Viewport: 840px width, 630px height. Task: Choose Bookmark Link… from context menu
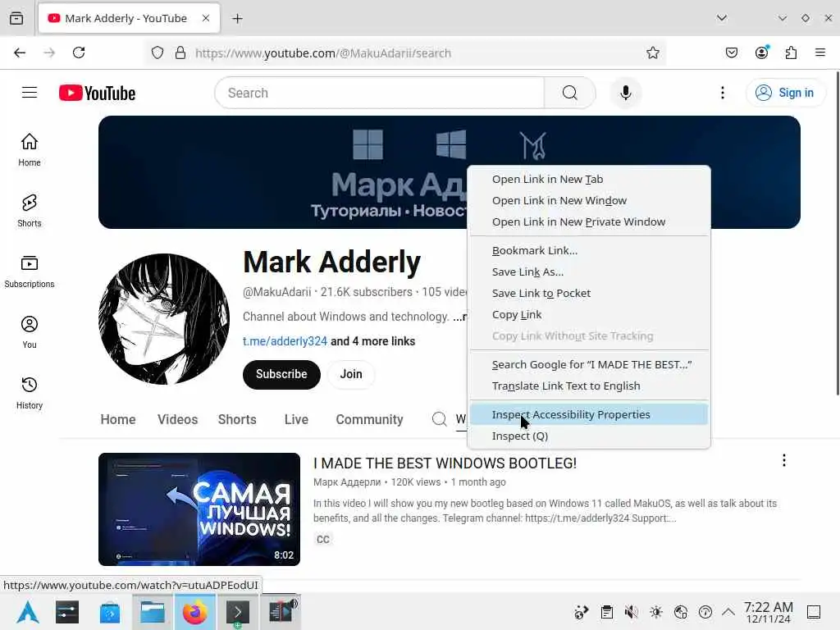click(x=589, y=250)
